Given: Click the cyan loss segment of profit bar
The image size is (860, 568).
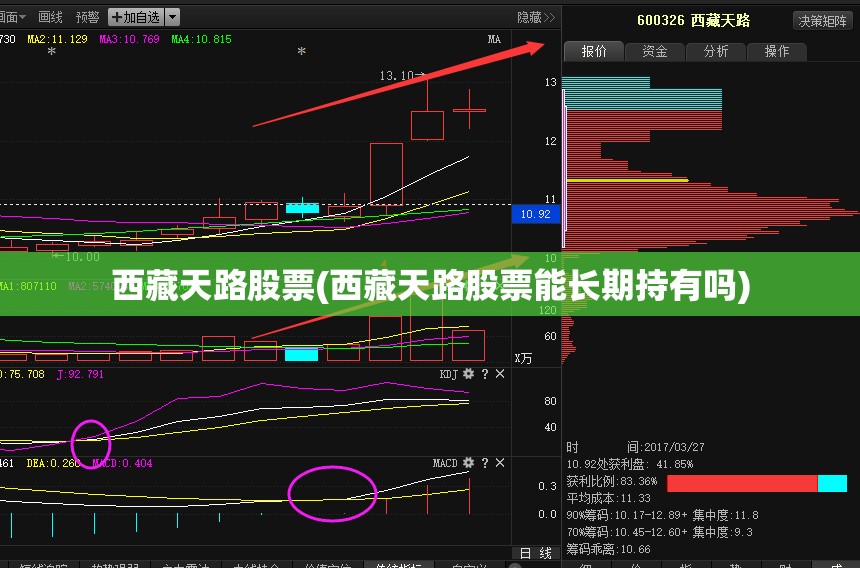Looking at the screenshot, I should [x=833, y=484].
